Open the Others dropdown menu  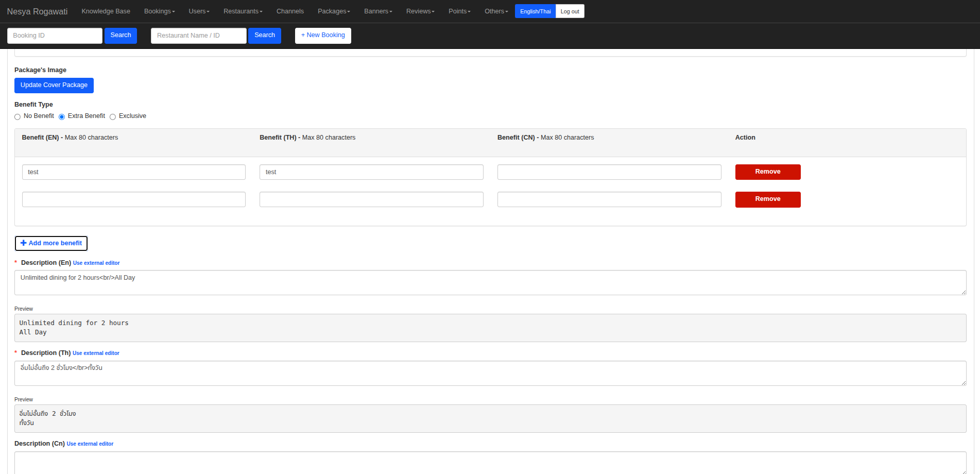point(496,11)
